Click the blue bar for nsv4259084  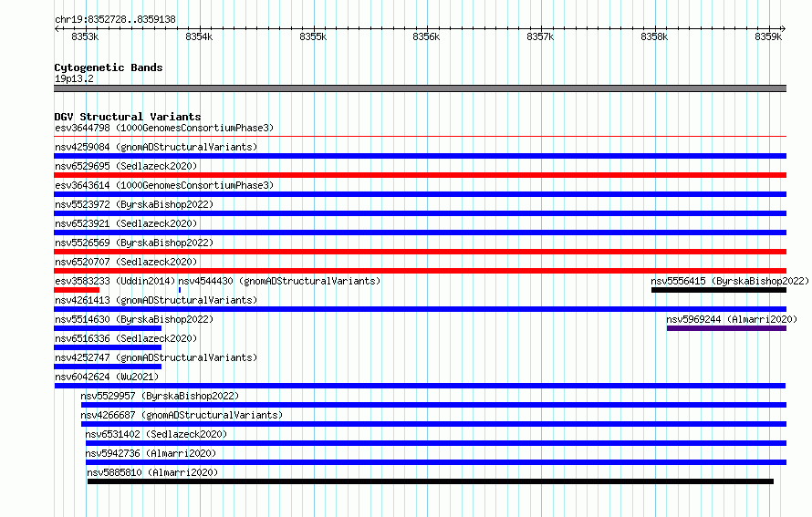(420, 156)
